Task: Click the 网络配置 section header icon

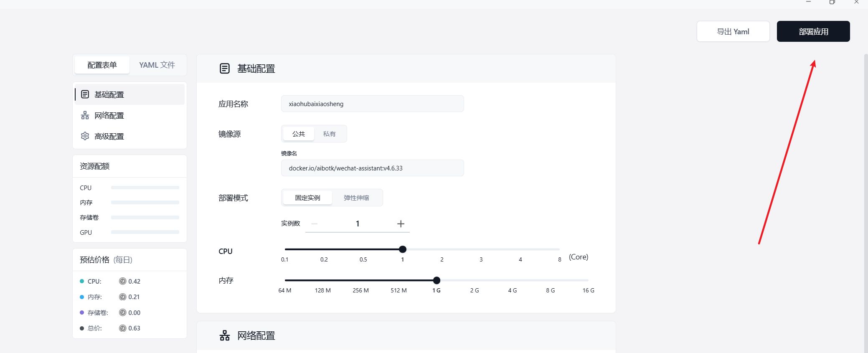Action: pyautogui.click(x=225, y=335)
